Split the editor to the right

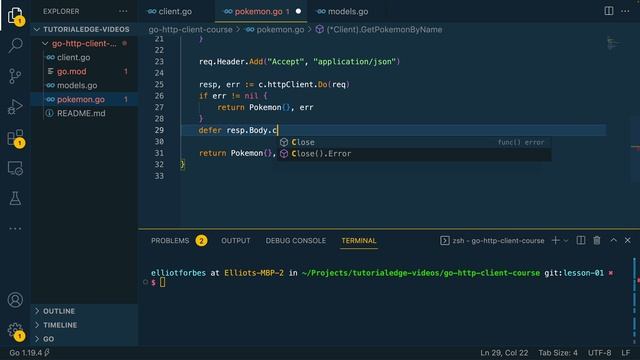coord(609,11)
